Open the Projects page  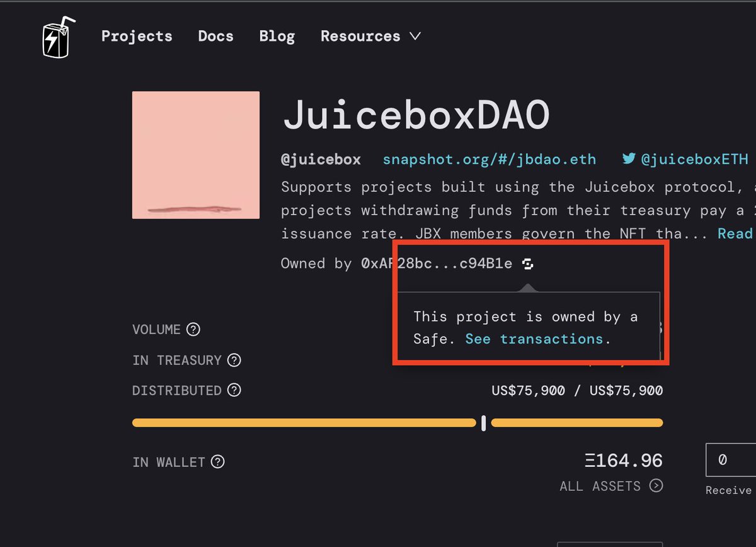[137, 36]
